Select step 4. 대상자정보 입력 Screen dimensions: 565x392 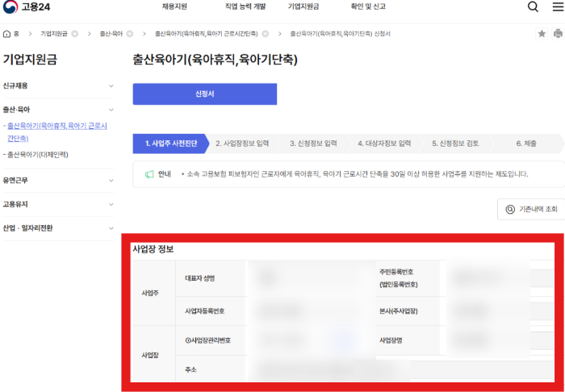point(384,144)
